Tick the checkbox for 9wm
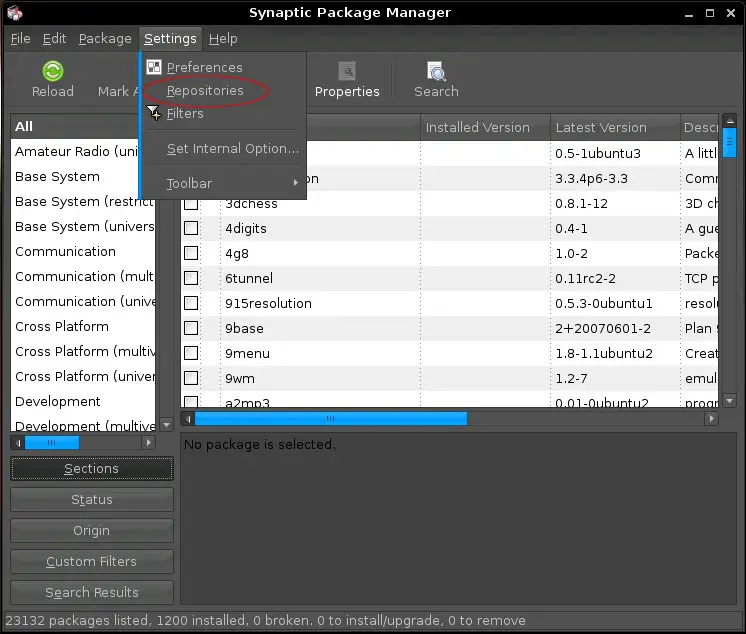Viewport: 746px width, 634px height. [x=191, y=378]
